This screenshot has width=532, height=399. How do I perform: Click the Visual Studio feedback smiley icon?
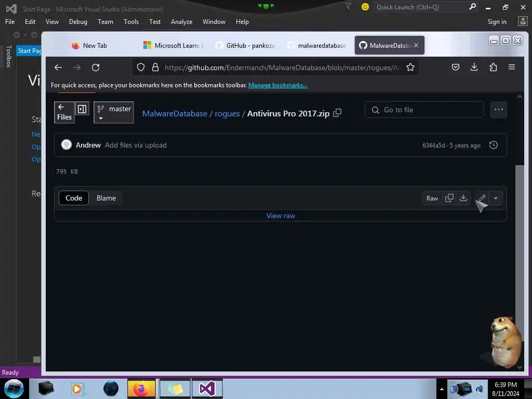tap(365, 7)
